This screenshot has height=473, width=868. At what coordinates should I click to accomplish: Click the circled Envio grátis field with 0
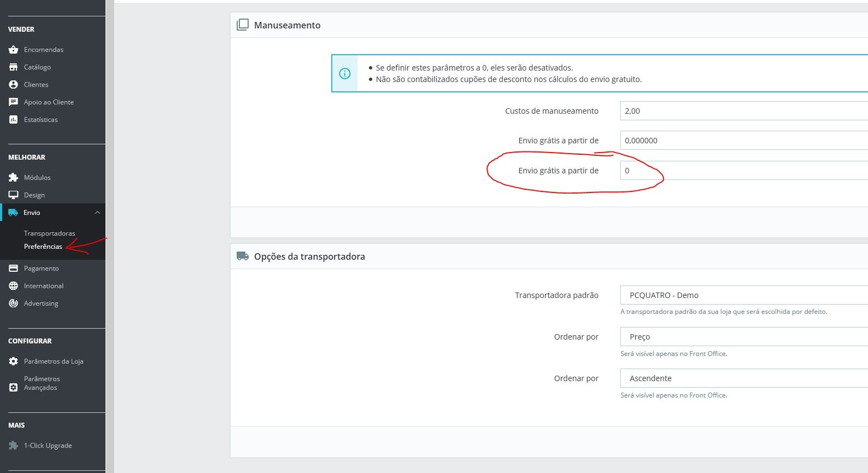click(743, 171)
